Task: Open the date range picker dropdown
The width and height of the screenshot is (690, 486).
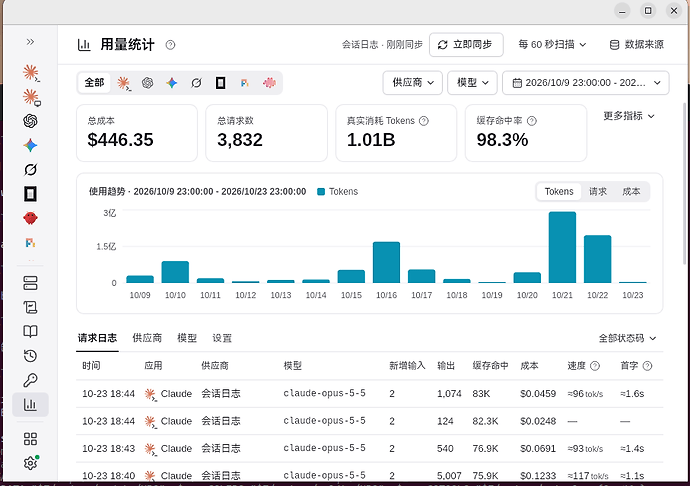Action: pos(586,83)
